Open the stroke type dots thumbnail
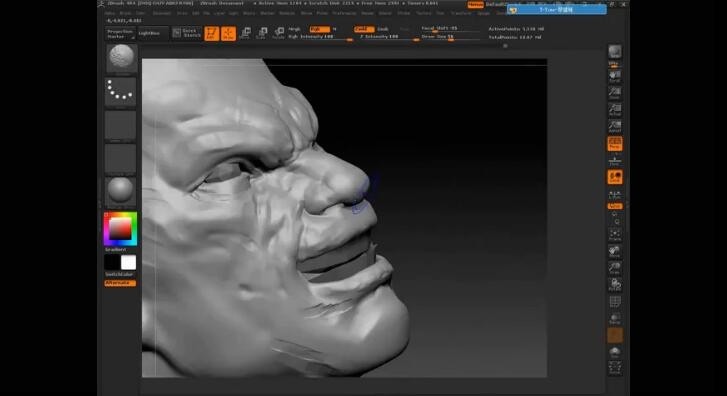This screenshot has width=727, height=396. point(120,91)
